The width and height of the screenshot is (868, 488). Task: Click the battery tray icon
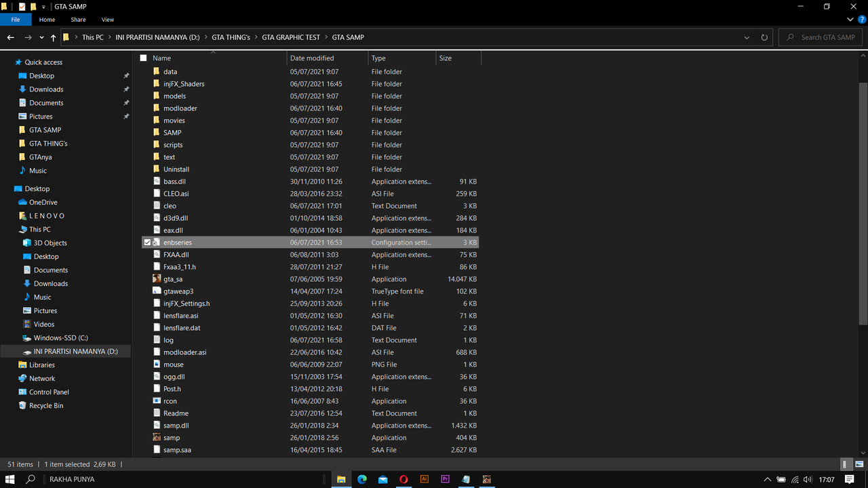781,479
